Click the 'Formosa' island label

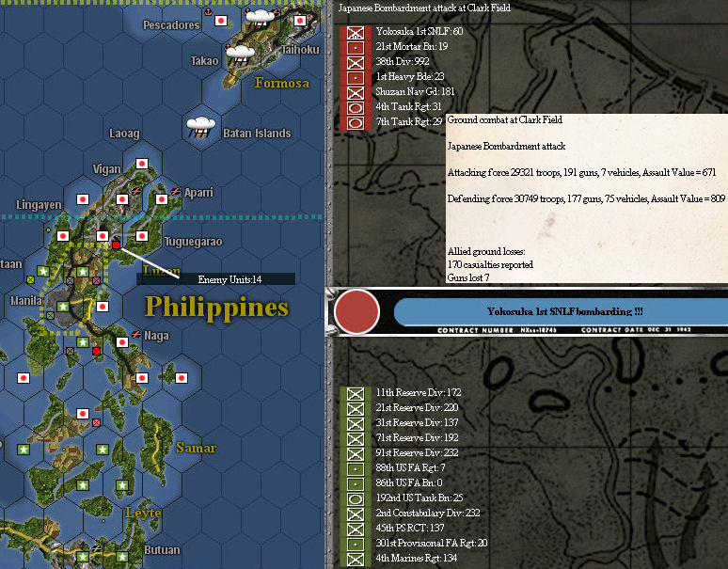[x=282, y=83]
